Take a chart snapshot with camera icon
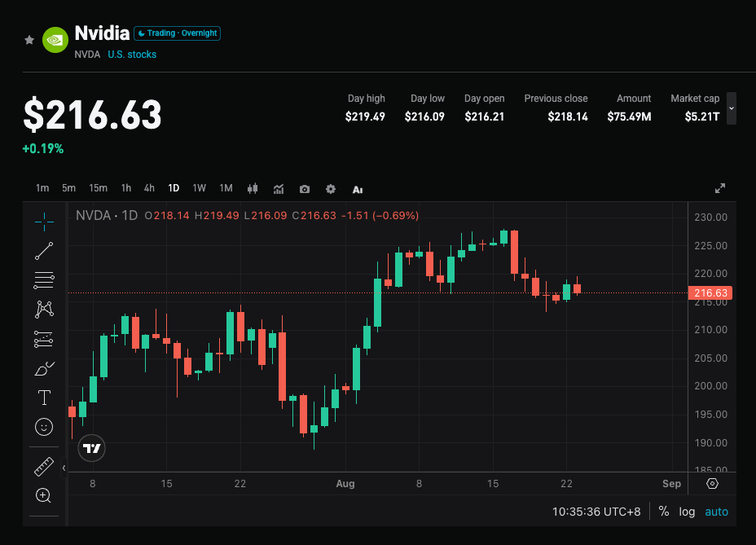 305,189
